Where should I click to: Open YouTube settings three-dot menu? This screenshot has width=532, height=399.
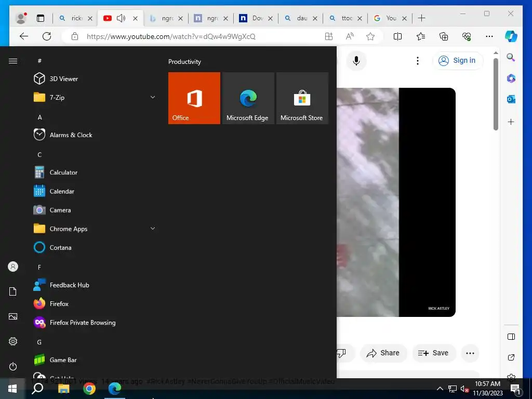pyautogui.click(x=418, y=61)
